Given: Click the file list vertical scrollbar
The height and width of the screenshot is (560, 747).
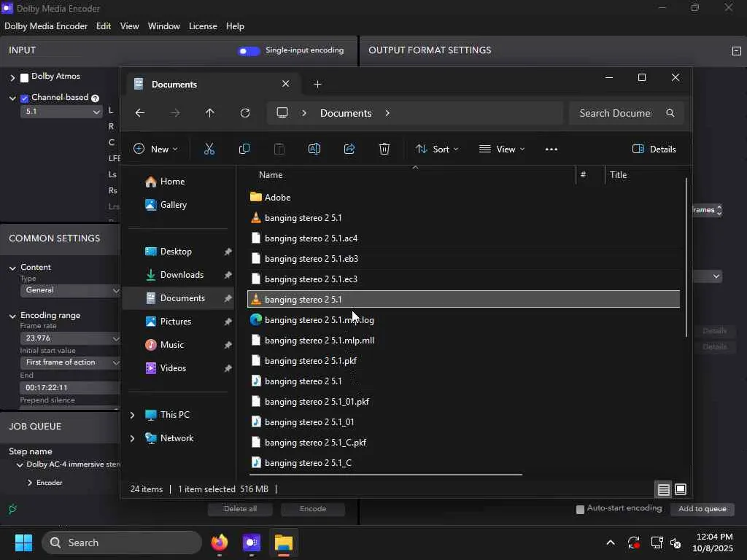Looking at the screenshot, I should click(x=686, y=257).
